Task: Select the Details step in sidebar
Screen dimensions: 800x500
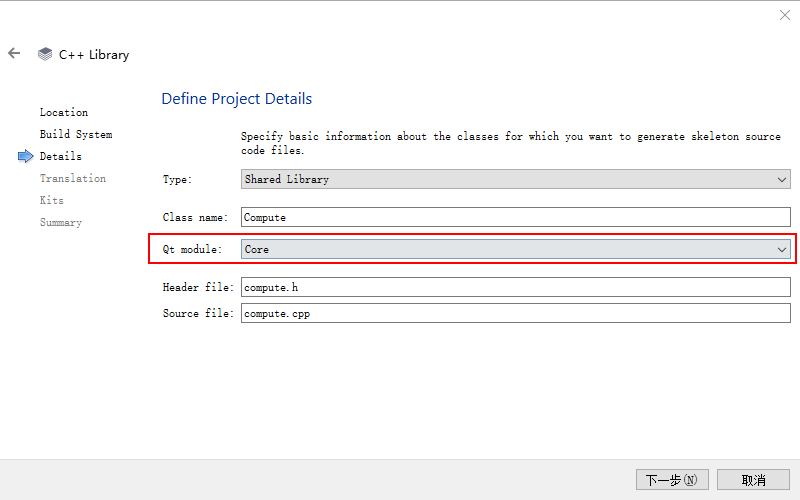Action: (61, 156)
